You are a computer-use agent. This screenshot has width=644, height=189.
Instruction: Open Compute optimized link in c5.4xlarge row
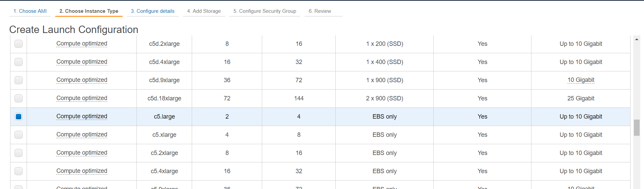(x=82, y=171)
